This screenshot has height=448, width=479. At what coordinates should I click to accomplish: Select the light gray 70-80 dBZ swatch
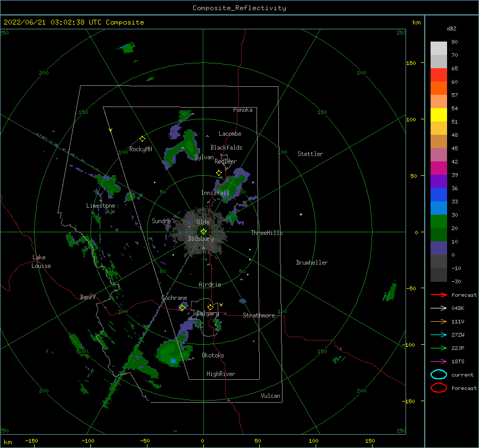(x=439, y=48)
